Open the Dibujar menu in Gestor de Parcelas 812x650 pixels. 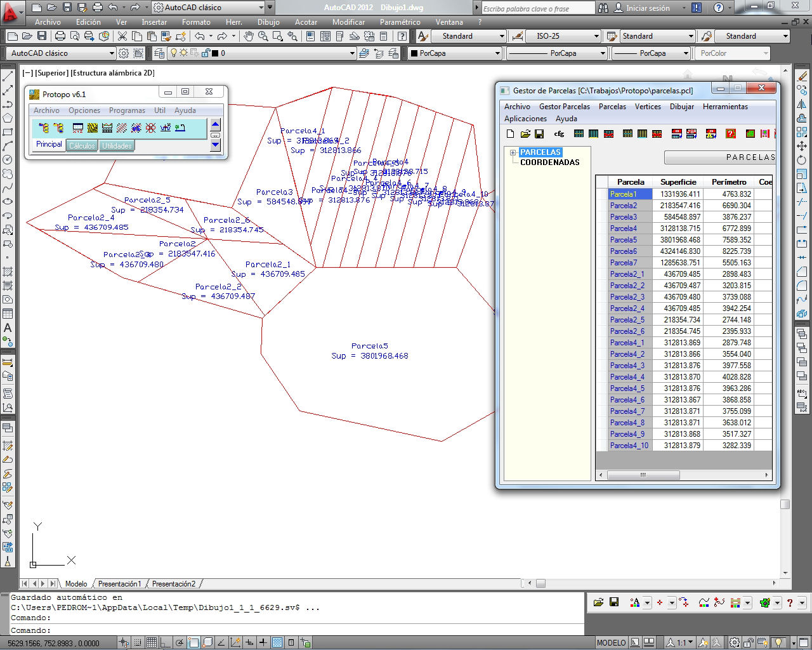point(682,107)
